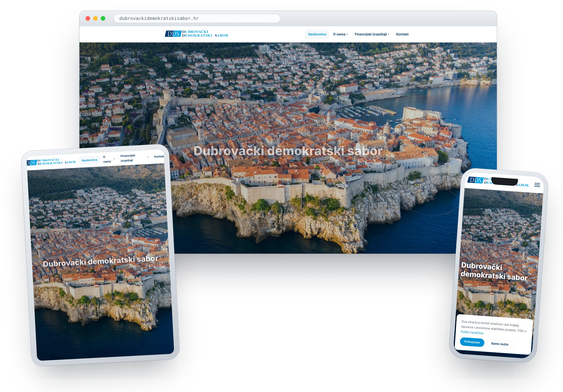The width and height of the screenshot is (563, 392).
Task: Expand the O nama dropdown in the desktop menu
Action: (340, 34)
